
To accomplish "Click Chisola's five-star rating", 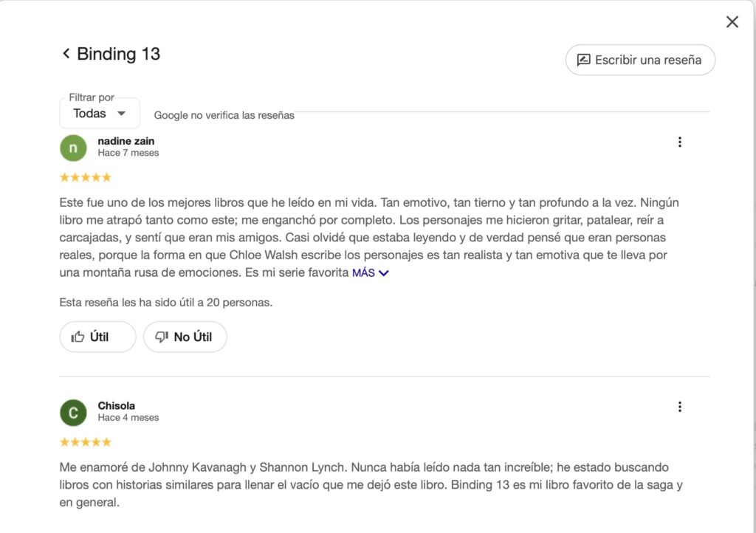I will (85, 442).
